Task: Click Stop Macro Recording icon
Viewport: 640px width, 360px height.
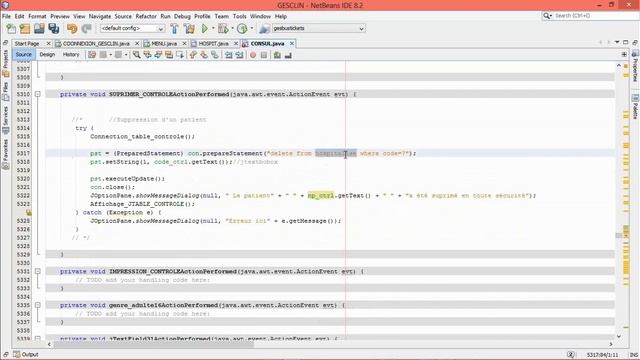Action: (x=264, y=55)
